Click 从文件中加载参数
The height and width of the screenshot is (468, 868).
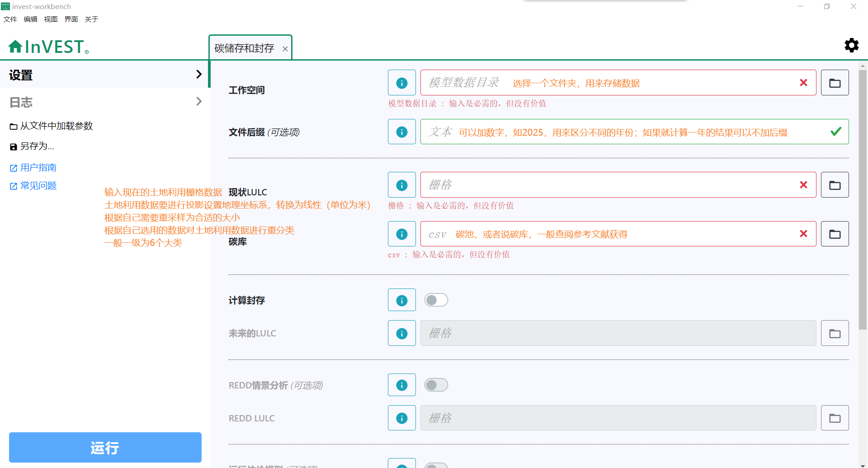(51, 126)
